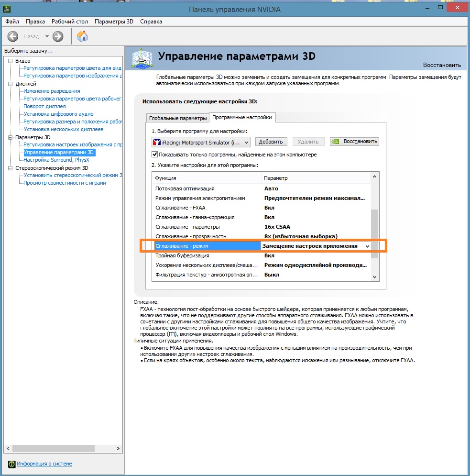Toggle checkbox Показывать только программы, найденные
470x476 pixels.
click(155, 155)
